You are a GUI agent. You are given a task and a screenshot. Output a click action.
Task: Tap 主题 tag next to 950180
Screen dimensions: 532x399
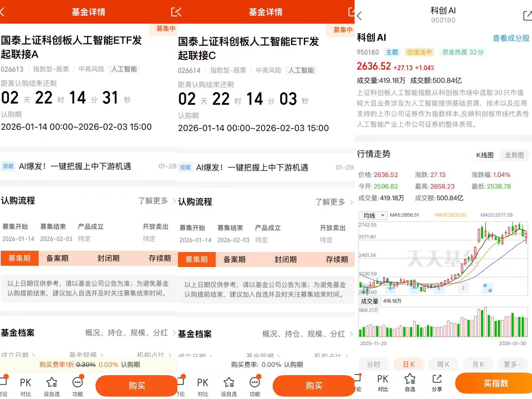point(392,52)
